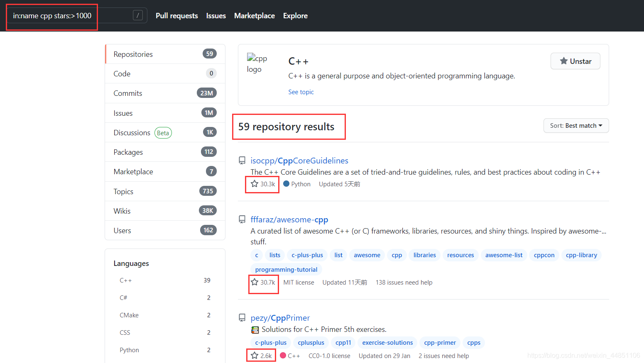Open stargazers 30.7k of awesome-cpp
This screenshot has height=363, width=644.
(x=263, y=282)
